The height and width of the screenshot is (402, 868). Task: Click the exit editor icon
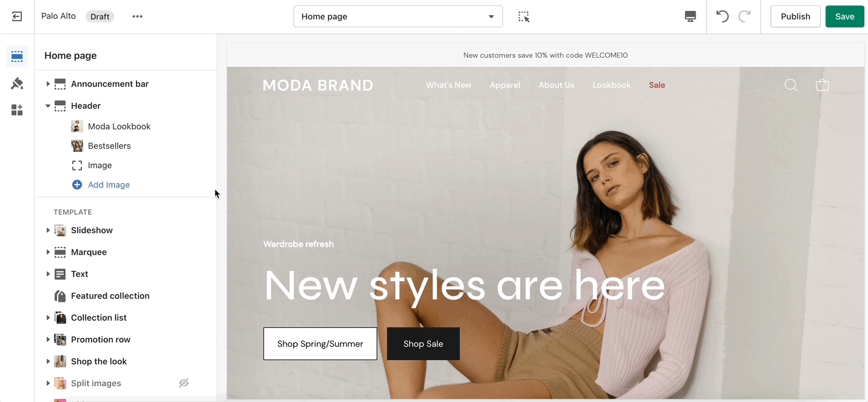tap(17, 16)
